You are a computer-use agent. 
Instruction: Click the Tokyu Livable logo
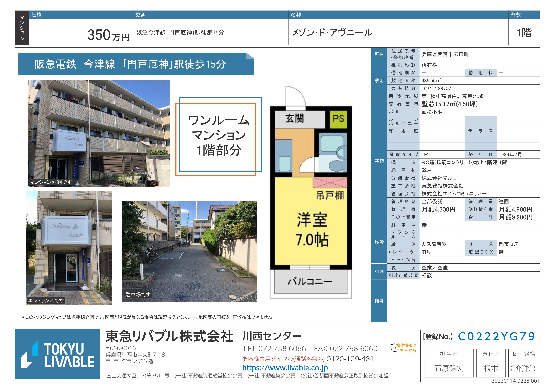pos(58,354)
